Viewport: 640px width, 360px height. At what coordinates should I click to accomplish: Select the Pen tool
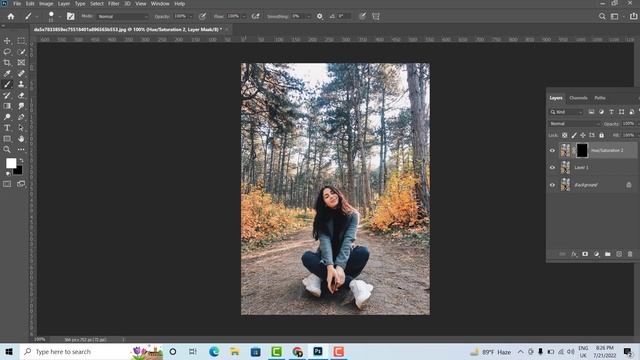pos(21,117)
